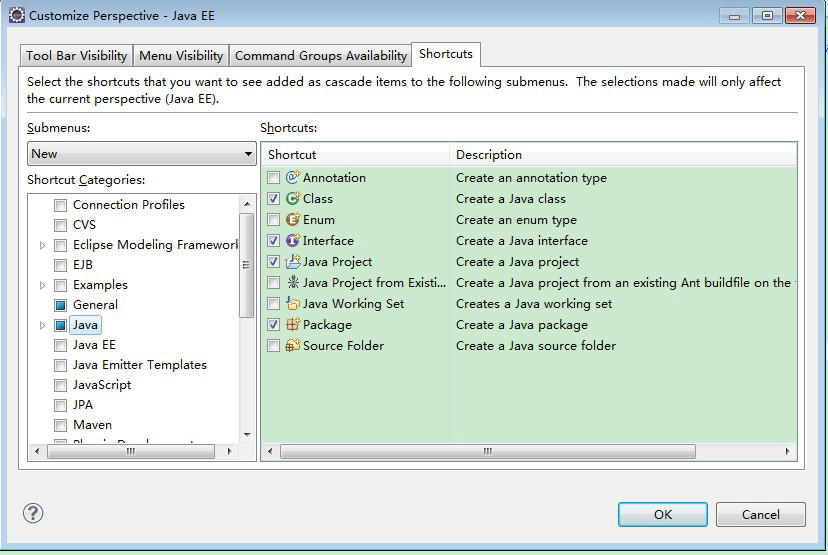Click shortcuts table horizontal scrollbar thumb
The width and height of the screenshot is (828, 555).
coord(487,451)
